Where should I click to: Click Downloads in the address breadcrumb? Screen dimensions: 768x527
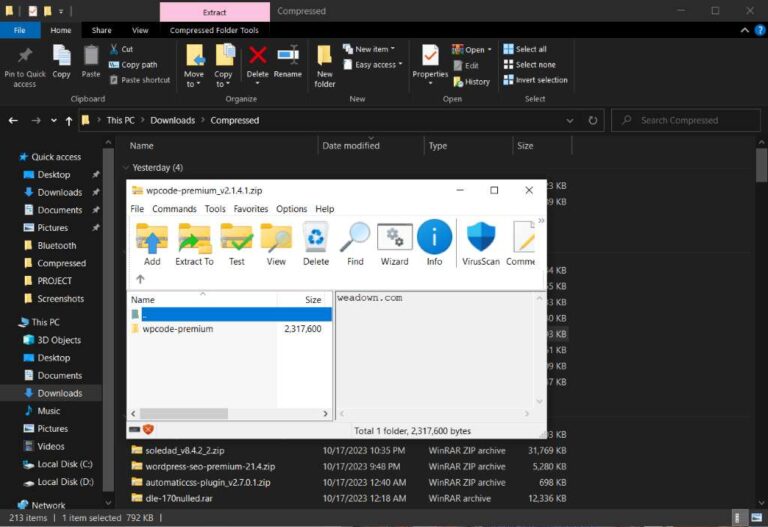click(x=172, y=120)
